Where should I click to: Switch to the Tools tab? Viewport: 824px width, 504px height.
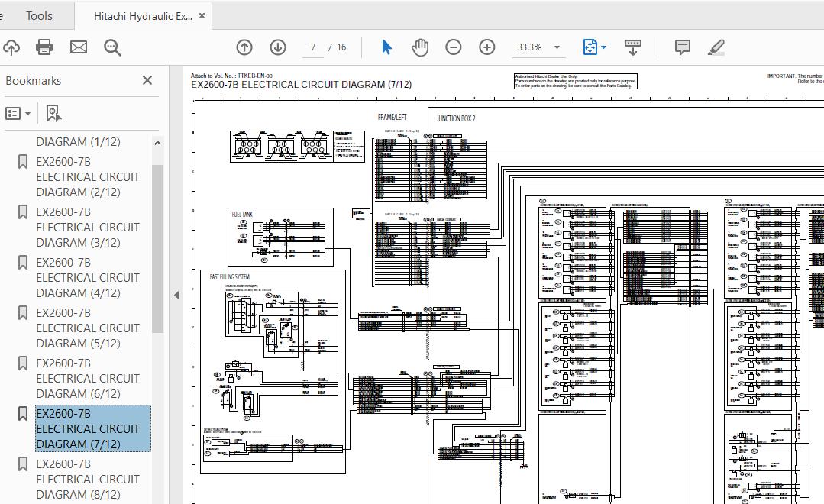click(37, 15)
